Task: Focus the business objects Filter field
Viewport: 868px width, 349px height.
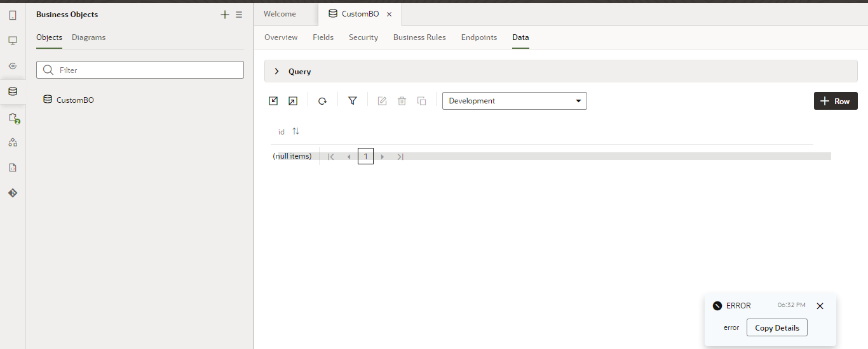Action: (140, 70)
